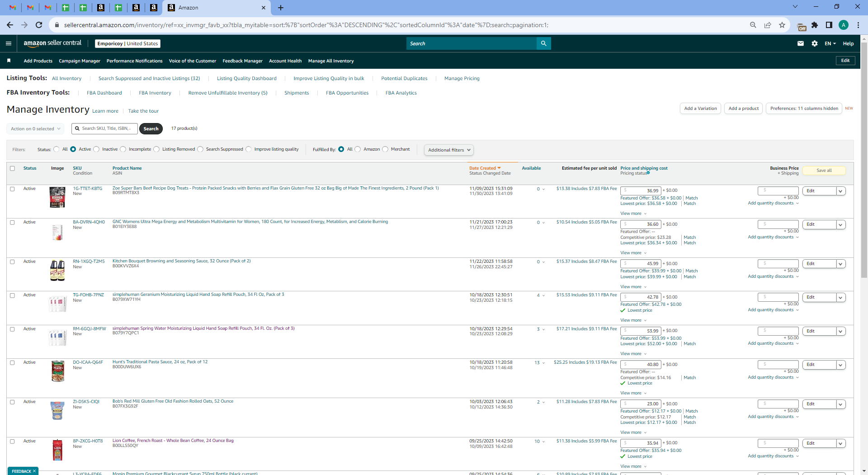The image size is (868, 475).
Task: Open the Seller Central hamburger menu
Action: tap(9, 43)
